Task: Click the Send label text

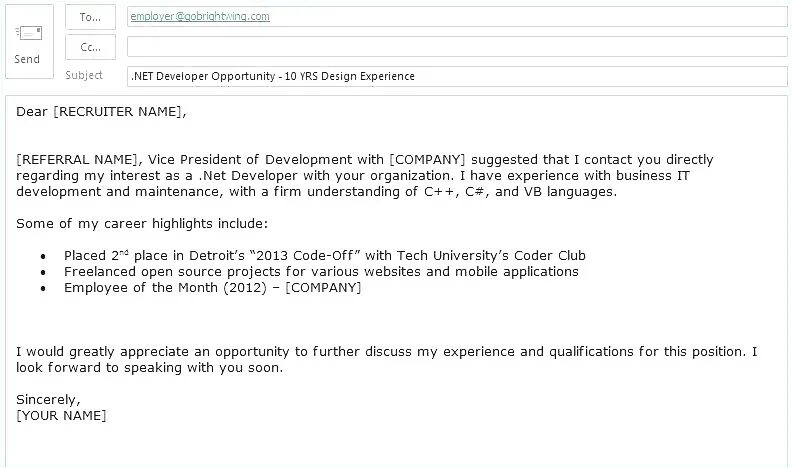Action: [x=27, y=59]
